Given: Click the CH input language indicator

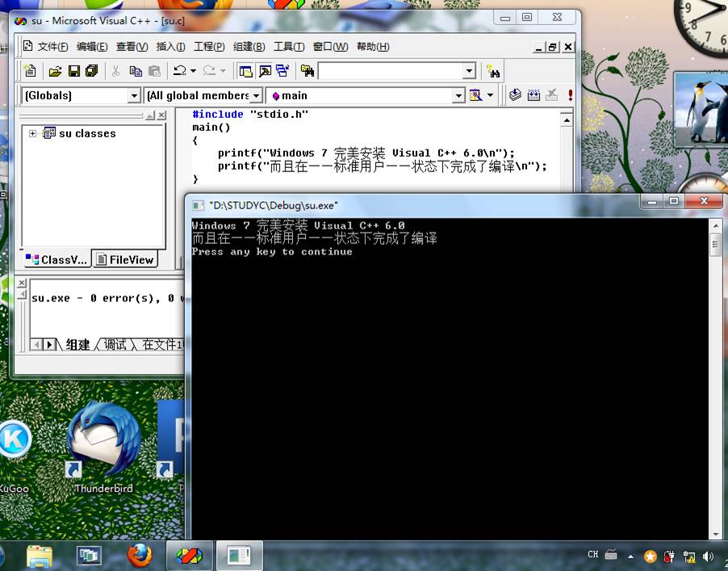Looking at the screenshot, I should coord(593,554).
